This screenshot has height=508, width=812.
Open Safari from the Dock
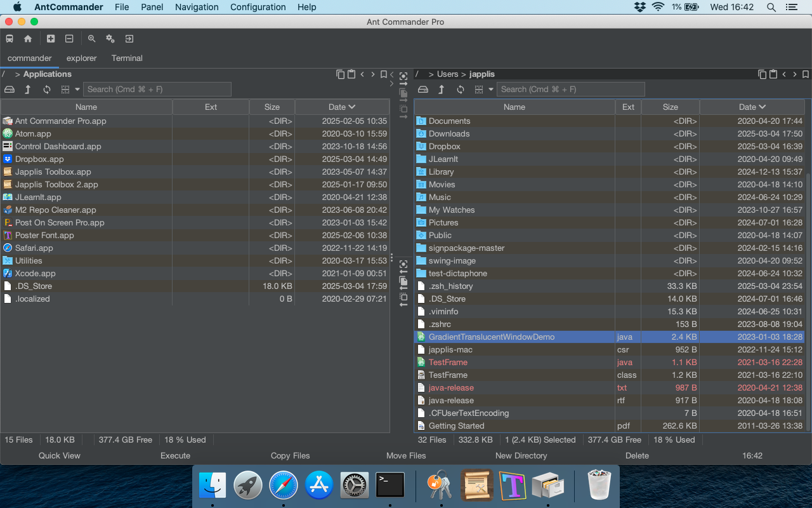point(284,486)
